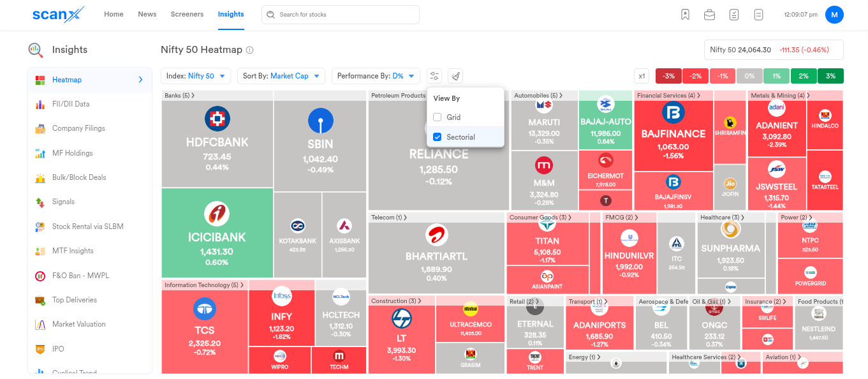The width and height of the screenshot is (868, 379).
Task: Select the SBIN tile
Action: pos(320,146)
